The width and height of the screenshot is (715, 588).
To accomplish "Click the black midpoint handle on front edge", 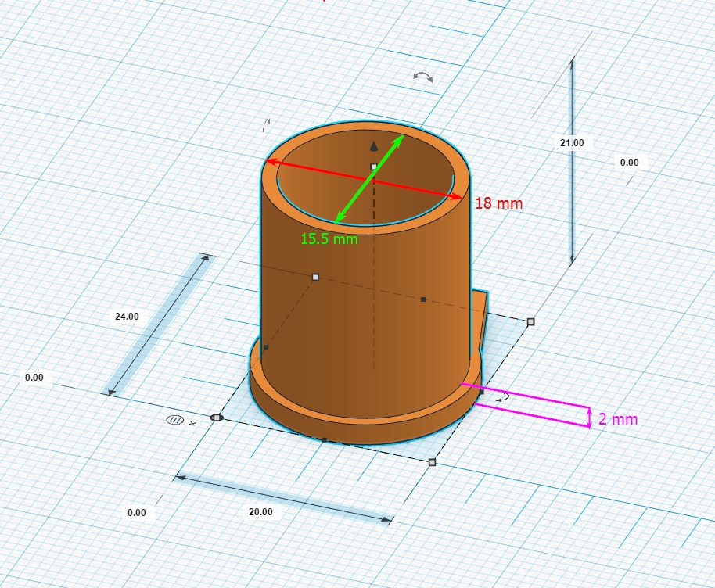I will [324, 440].
